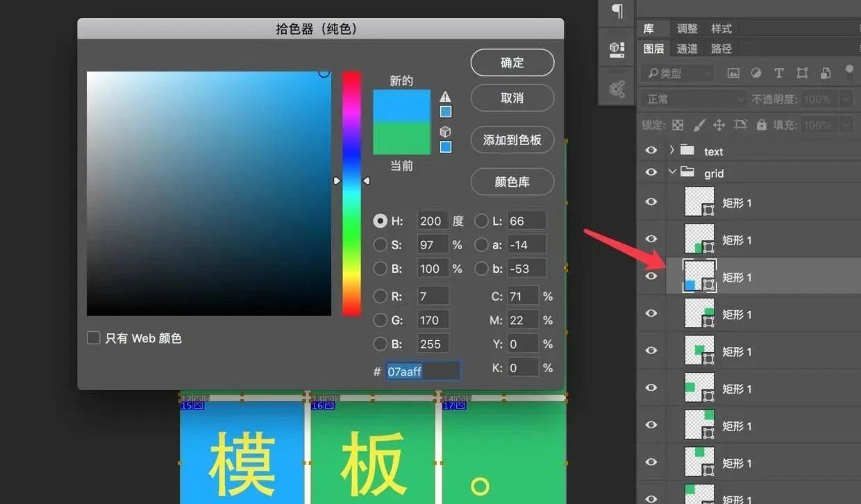Click the lock all padlock icon

pos(761,125)
